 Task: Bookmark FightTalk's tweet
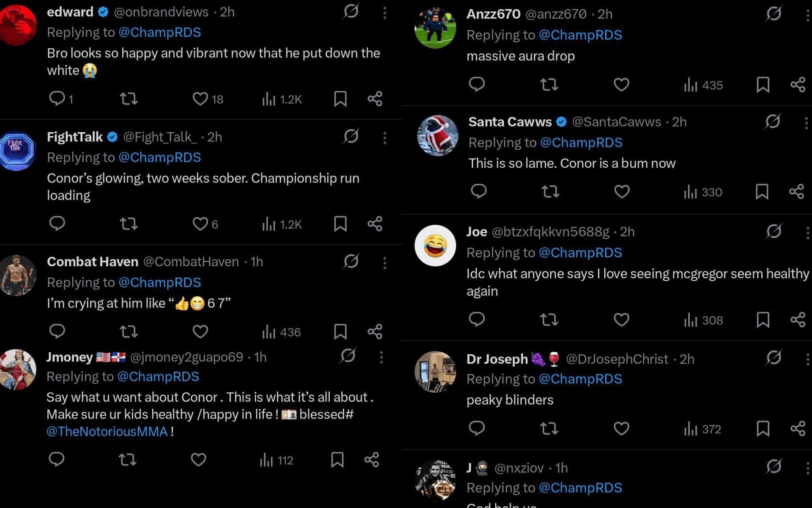tap(340, 224)
